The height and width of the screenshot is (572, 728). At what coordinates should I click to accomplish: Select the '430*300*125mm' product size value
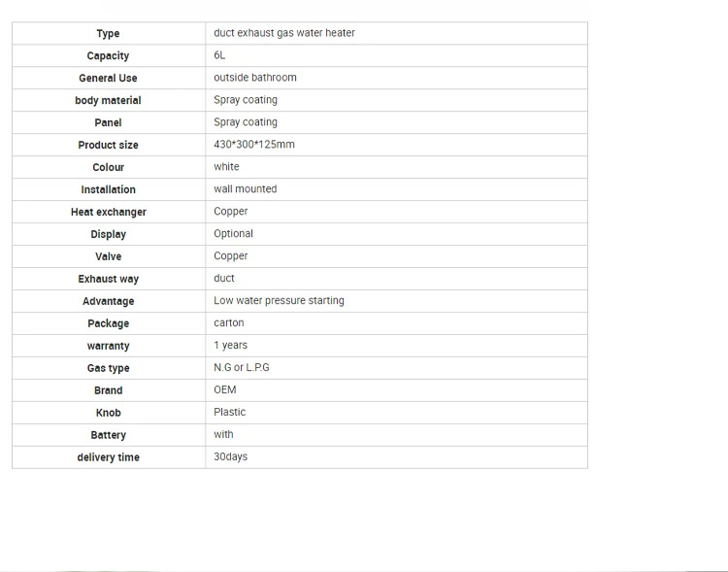tap(254, 145)
